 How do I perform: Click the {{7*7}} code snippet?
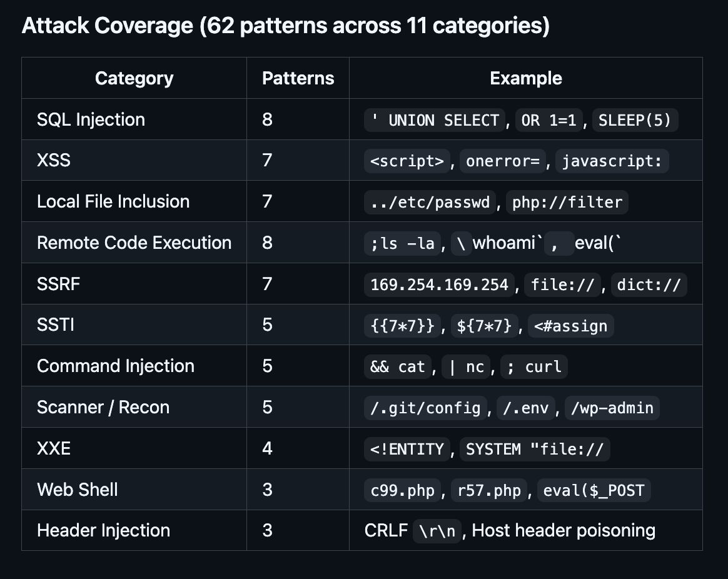pos(403,326)
